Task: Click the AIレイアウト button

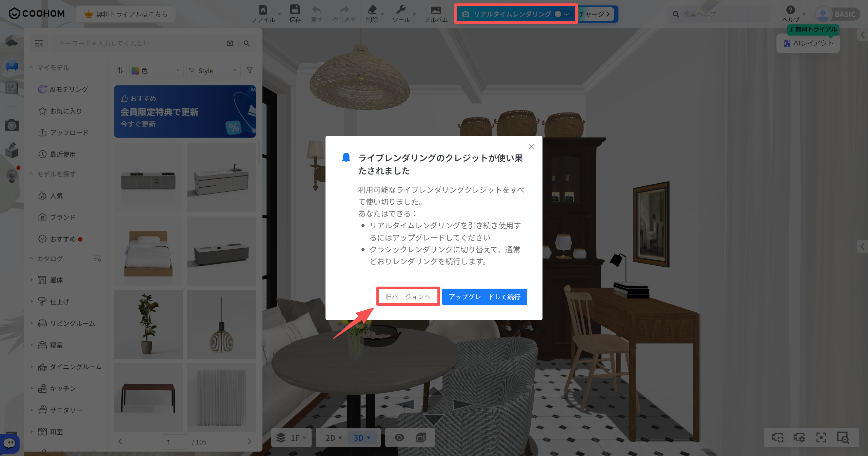Action: 808,43
